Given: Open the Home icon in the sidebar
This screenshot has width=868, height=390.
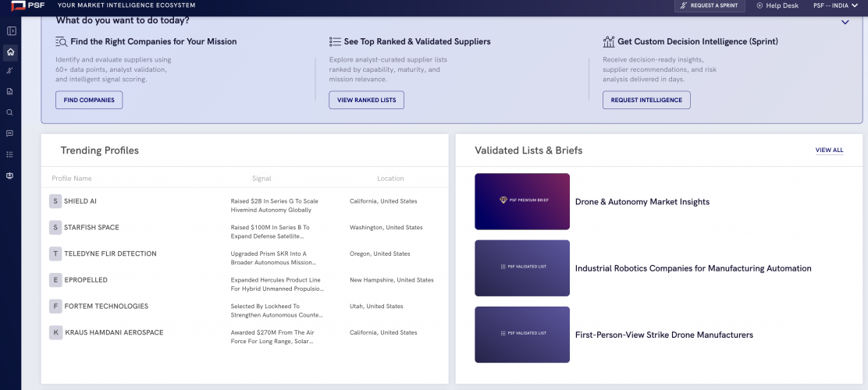Looking at the screenshot, I should tap(10, 52).
